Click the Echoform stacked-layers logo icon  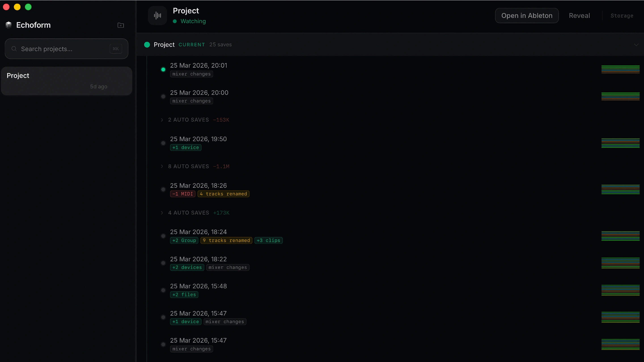pyautogui.click(x=8, y=25)
